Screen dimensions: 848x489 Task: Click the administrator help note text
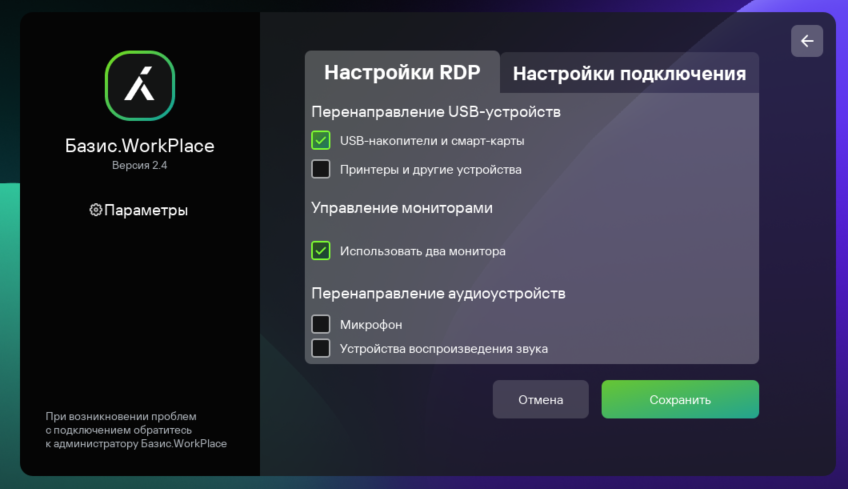point(136,430)
